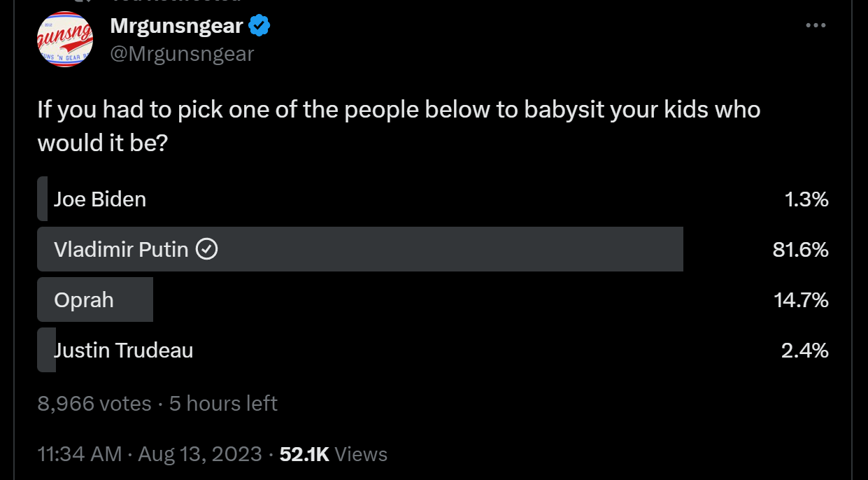Image resolution: width=868 pixels, height=480 pixels.
Task: Click the 81.6% poll percentage
Action: click(800, 249)
